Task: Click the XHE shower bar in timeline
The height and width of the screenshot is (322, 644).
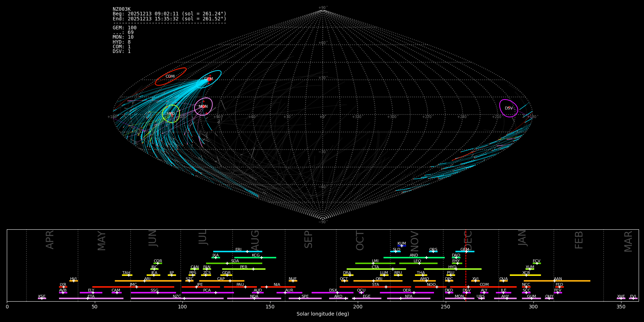Action: (x=621, y=298)
